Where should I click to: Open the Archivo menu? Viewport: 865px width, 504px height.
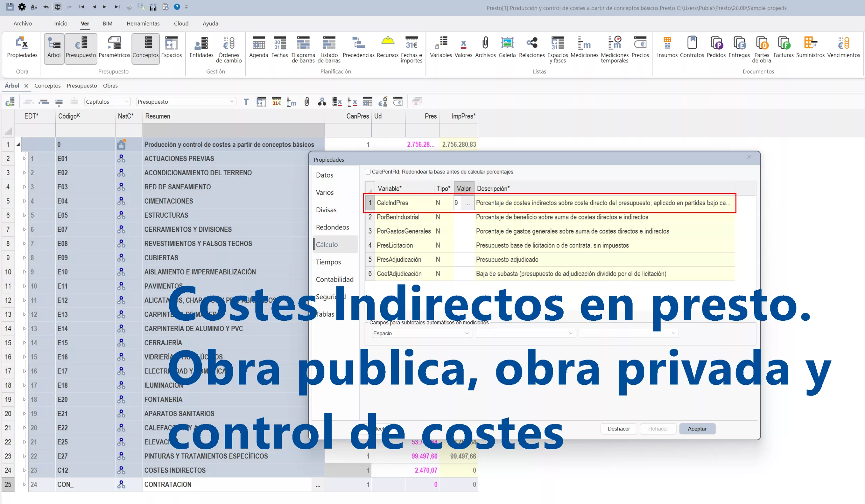click(x=23, y=23)
